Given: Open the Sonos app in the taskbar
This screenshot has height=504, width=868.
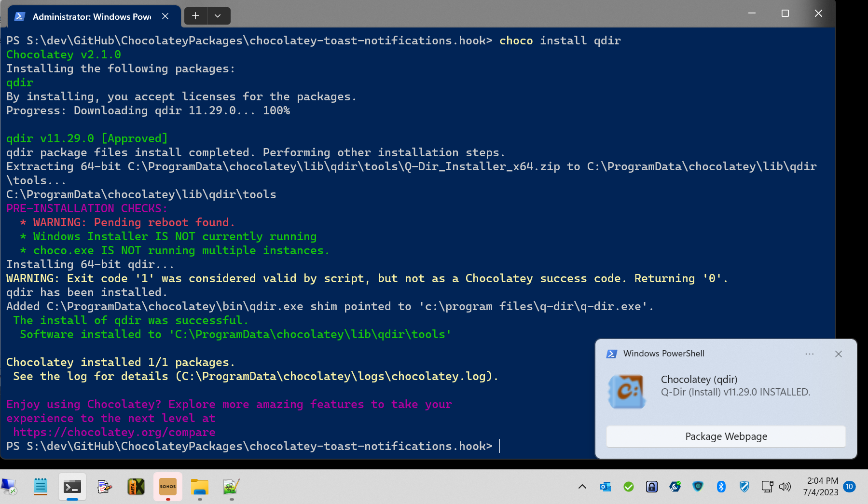Looking at the screenshot, I should pyautogui.click(x=168, y=487).
